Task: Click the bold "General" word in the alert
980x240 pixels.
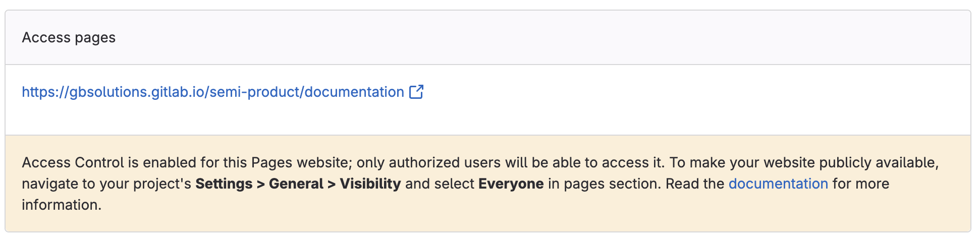Action: [x=296, y=184]
